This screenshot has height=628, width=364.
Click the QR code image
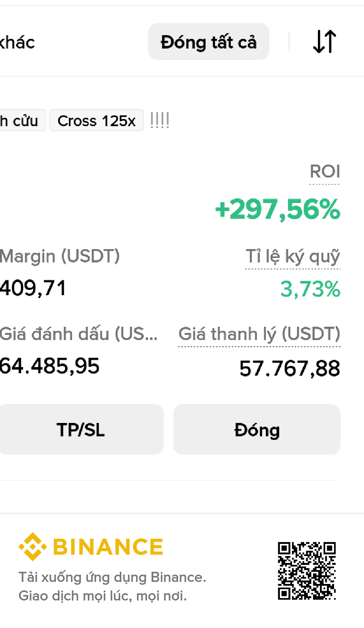click(307, 571)
